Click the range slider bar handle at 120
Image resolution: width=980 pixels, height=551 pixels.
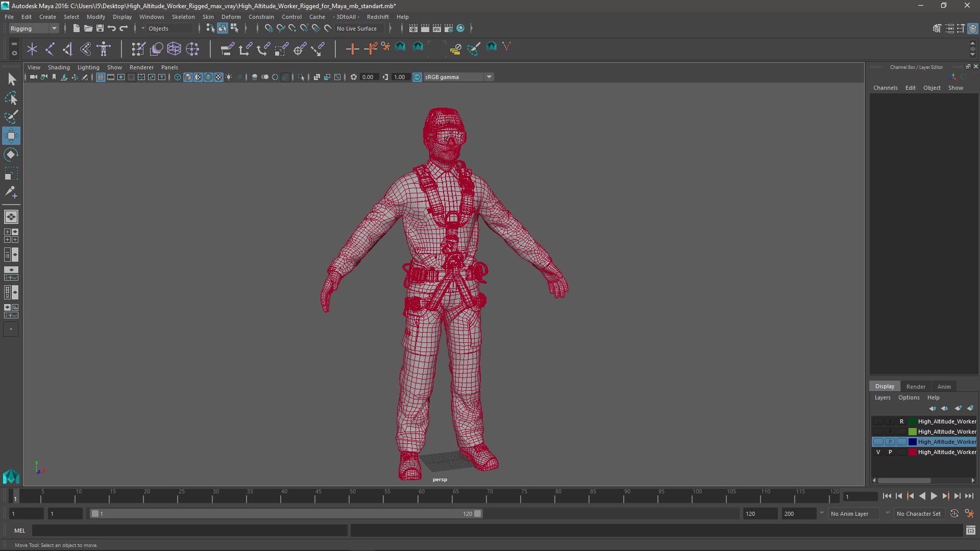478,514
